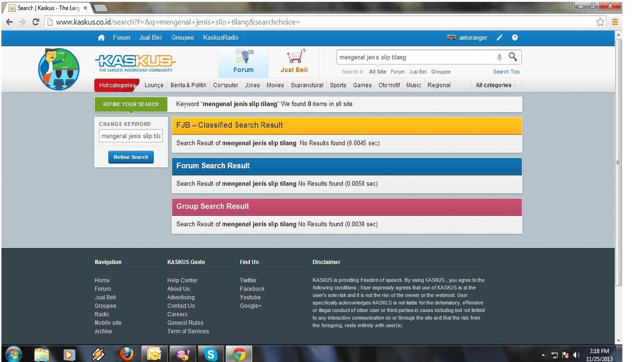The height and width of the screenshot is (362, 644).
Task: Click the help question mark icon
Action: [x=515, y=38]
